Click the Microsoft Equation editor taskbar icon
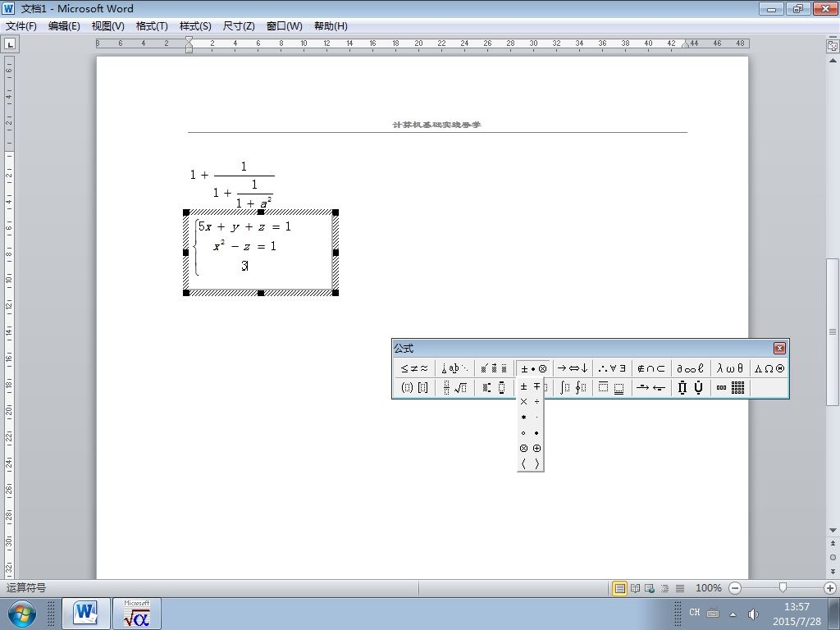Viewport: 840px width, 630px height. [137, 614]
